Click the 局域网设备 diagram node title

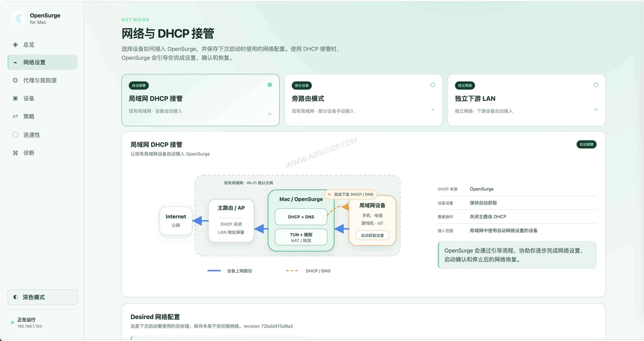(372, 206)
